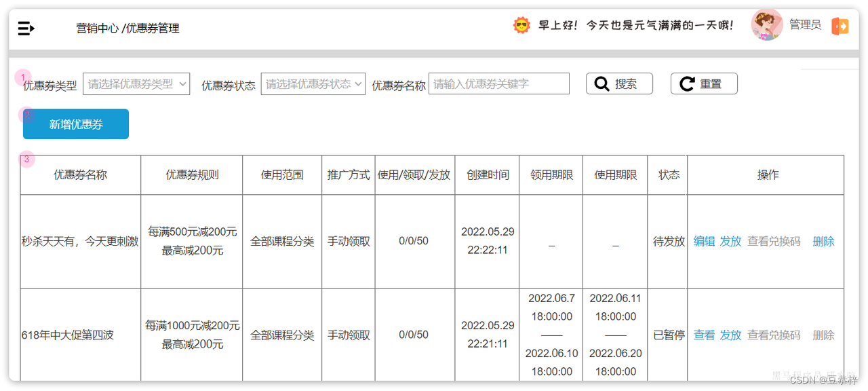Click the orange logout icon
The image size is (868, 391).
click(x=840, y=26)
